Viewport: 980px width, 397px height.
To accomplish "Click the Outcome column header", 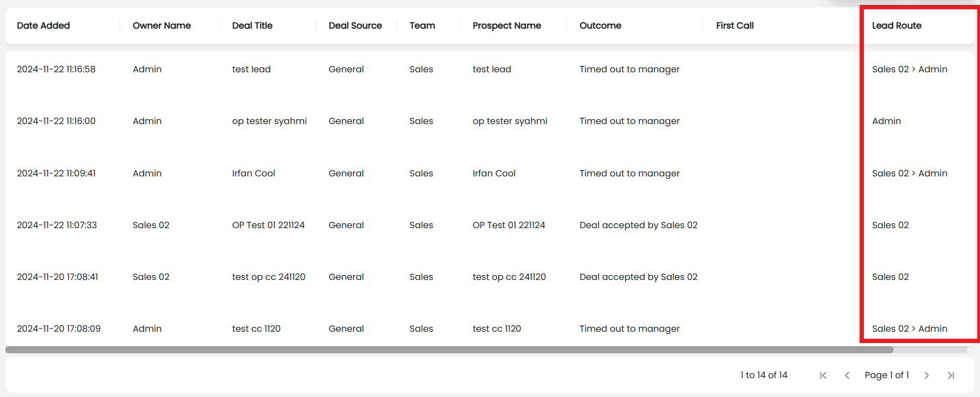I will (x=600, y=25).
